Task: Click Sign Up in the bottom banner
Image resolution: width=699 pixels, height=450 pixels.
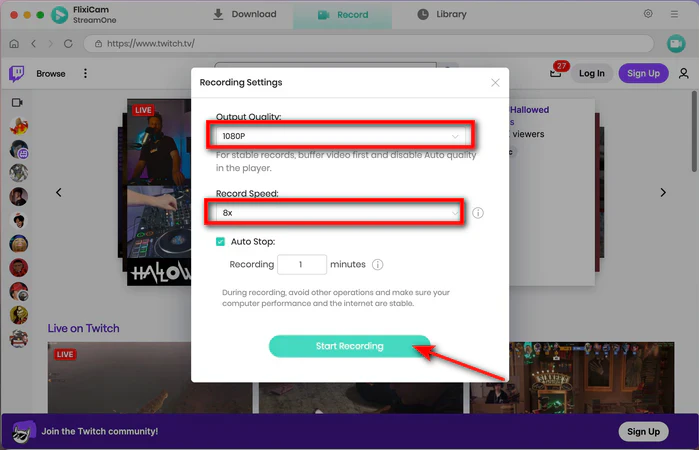Action: point(643,431)
